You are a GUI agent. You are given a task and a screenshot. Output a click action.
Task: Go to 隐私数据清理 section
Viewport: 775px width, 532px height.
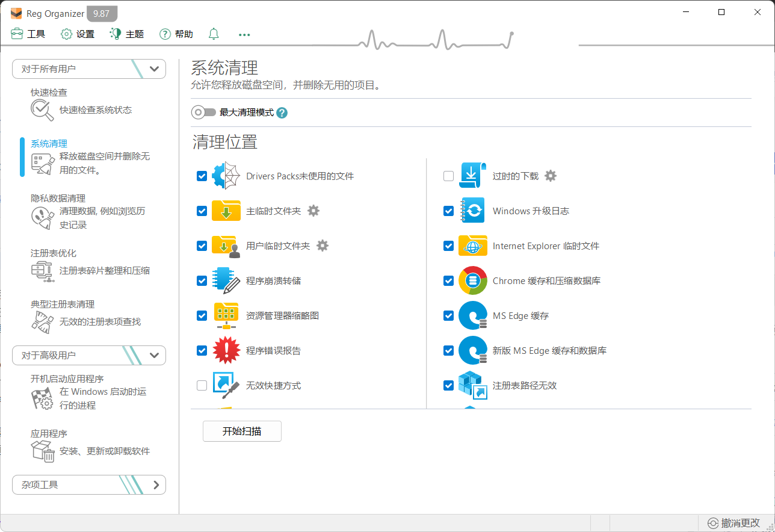pyautogui.click(x=58, y=198)
